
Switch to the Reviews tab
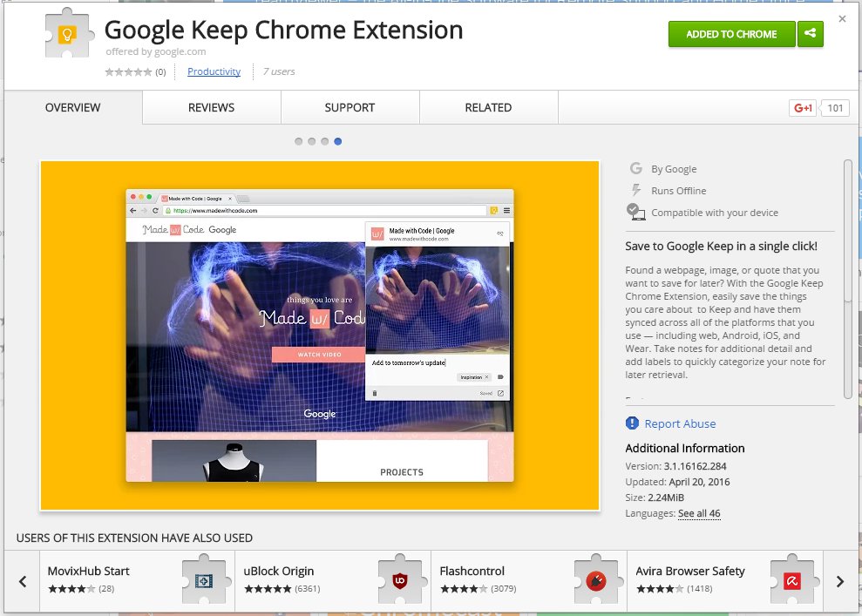[211, 108]
